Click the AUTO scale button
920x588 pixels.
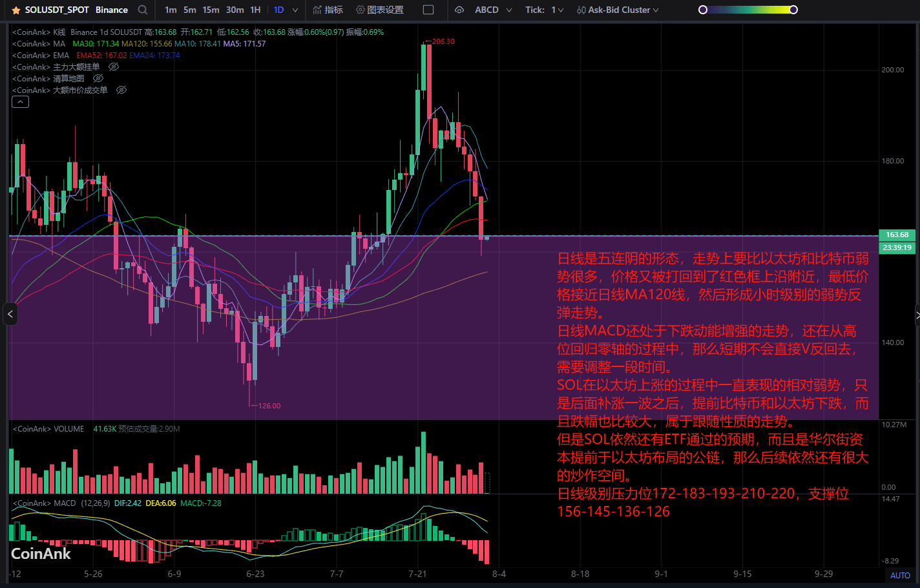pyautogui.click(x=900, y=575)
